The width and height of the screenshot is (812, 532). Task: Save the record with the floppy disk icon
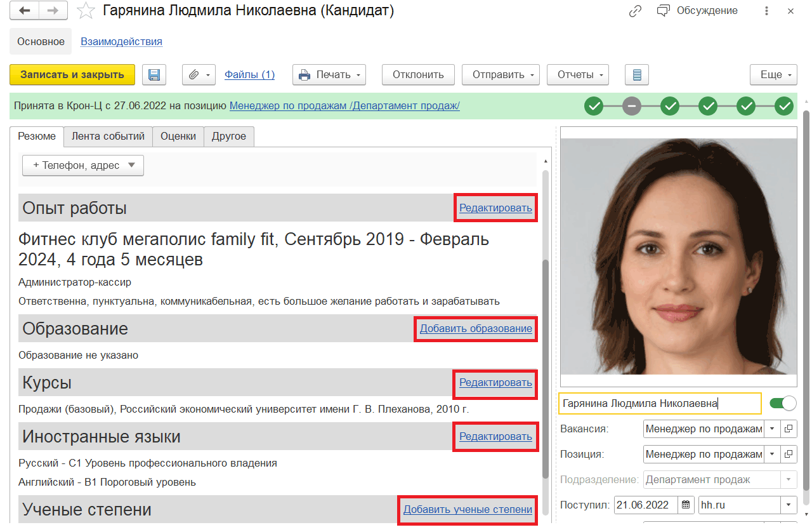pyautogui.click(x=154, y=75)
